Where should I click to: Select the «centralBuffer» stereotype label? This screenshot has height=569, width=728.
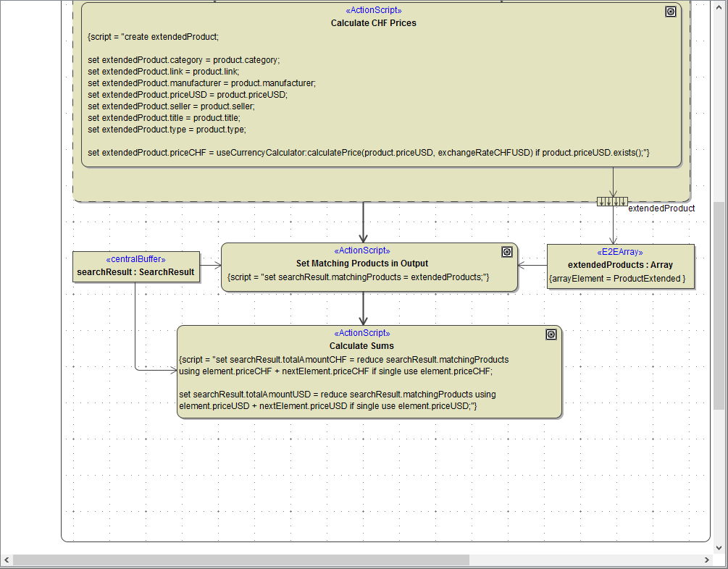[135, 258]
